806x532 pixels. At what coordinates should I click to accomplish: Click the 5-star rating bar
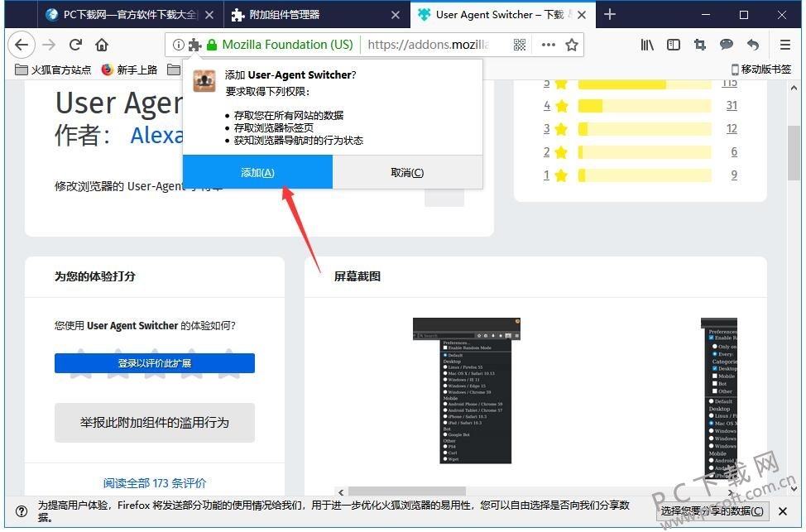tap(645, 84)
